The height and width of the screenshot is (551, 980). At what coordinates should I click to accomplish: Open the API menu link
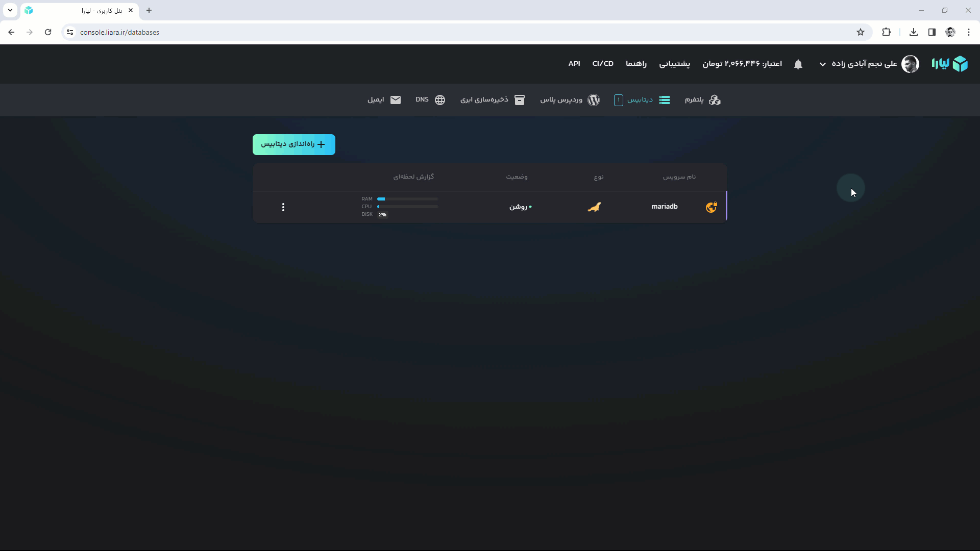574,64
